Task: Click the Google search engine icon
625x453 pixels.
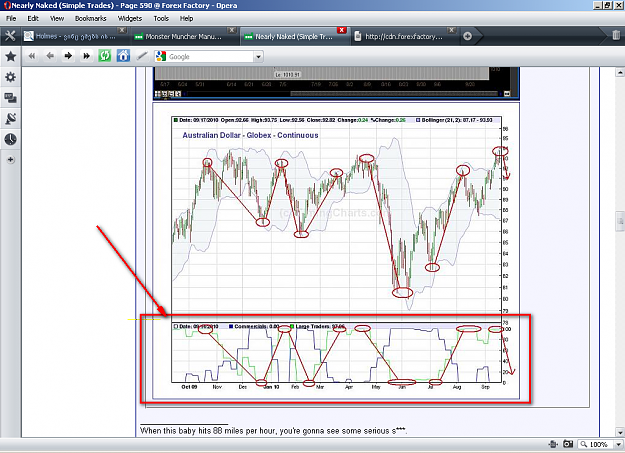Action: [x=161, y=56]
